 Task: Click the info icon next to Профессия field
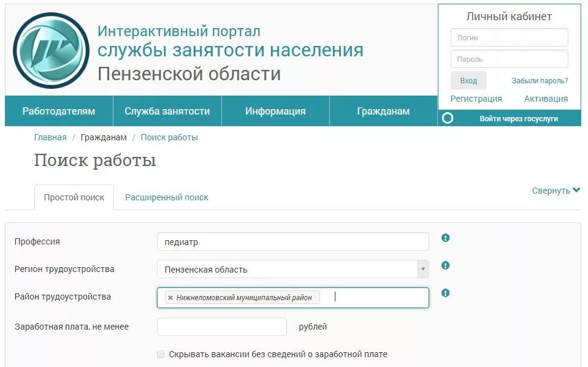click(445, 238)
